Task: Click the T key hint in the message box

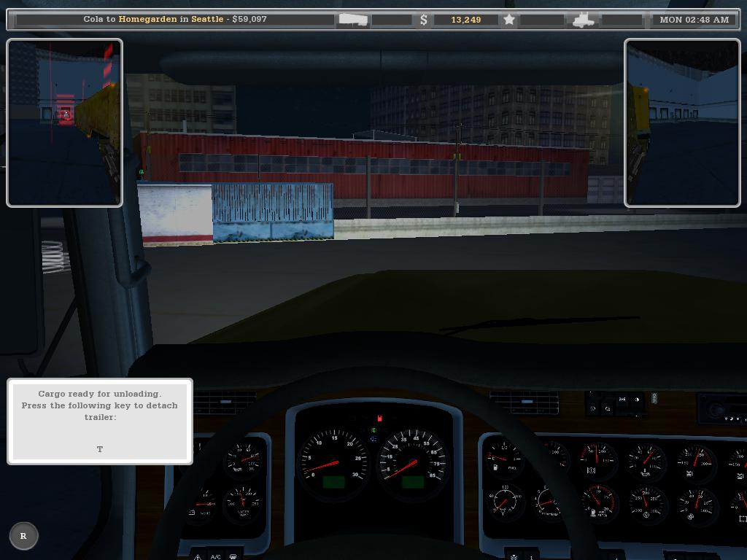Action: 99,449
